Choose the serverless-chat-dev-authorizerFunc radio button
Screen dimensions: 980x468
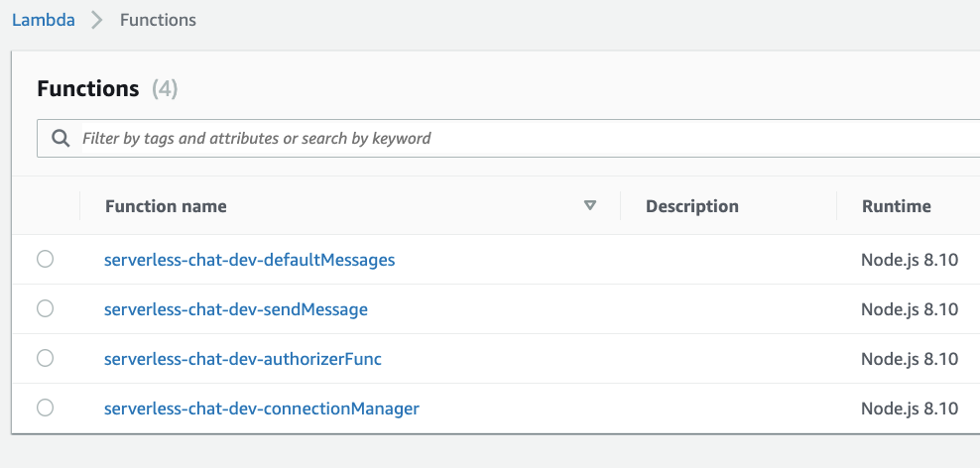coord(45,359)
